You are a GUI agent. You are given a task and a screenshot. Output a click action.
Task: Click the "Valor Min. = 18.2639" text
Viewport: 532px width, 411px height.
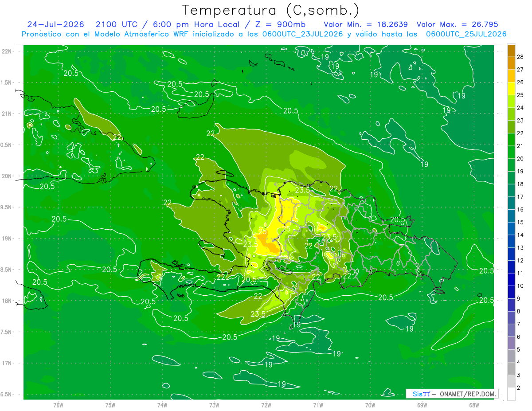[366, 24]
